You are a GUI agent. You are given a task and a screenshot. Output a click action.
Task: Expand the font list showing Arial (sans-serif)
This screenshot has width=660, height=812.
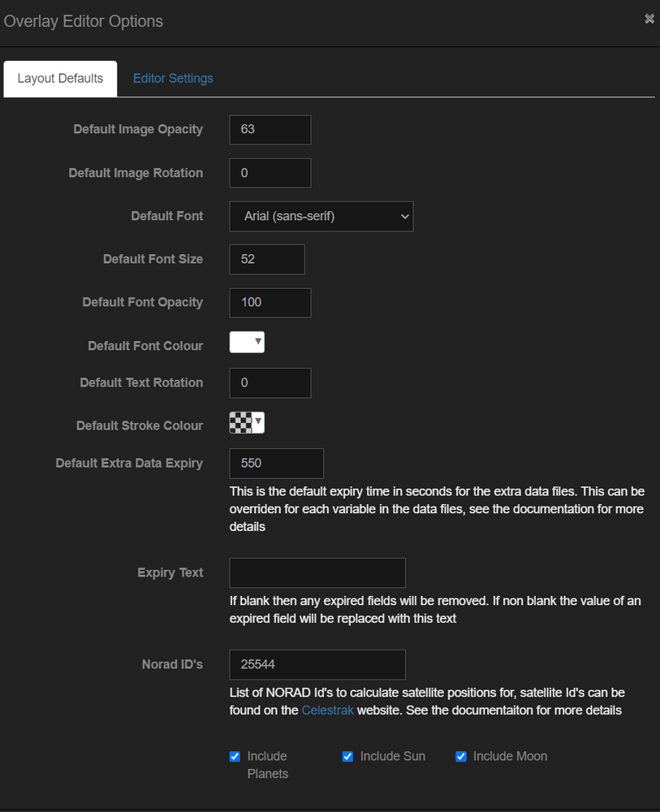321,216
